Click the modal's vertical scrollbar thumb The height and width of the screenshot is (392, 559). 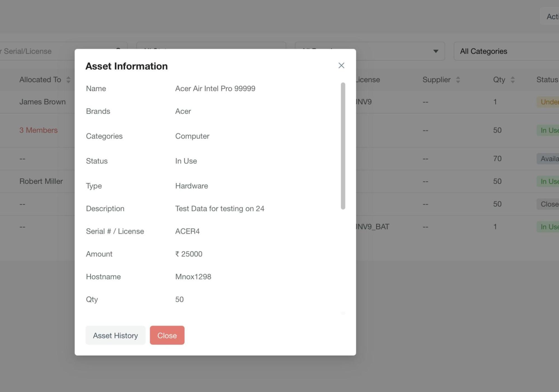(x=343, y=145)
